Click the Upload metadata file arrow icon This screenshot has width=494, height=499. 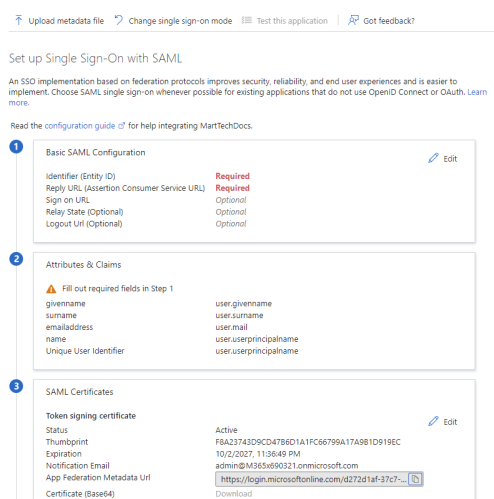click(19, 20)
